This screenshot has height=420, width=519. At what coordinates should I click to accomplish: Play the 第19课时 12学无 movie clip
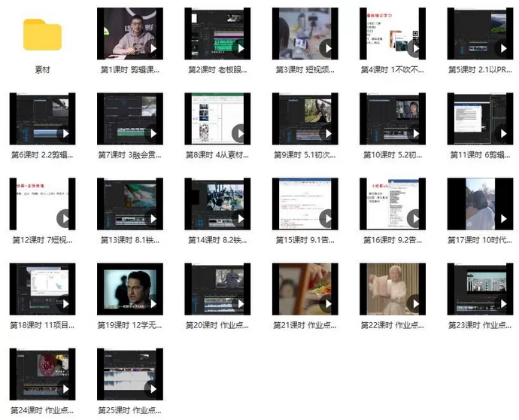[x=152, y=303]
